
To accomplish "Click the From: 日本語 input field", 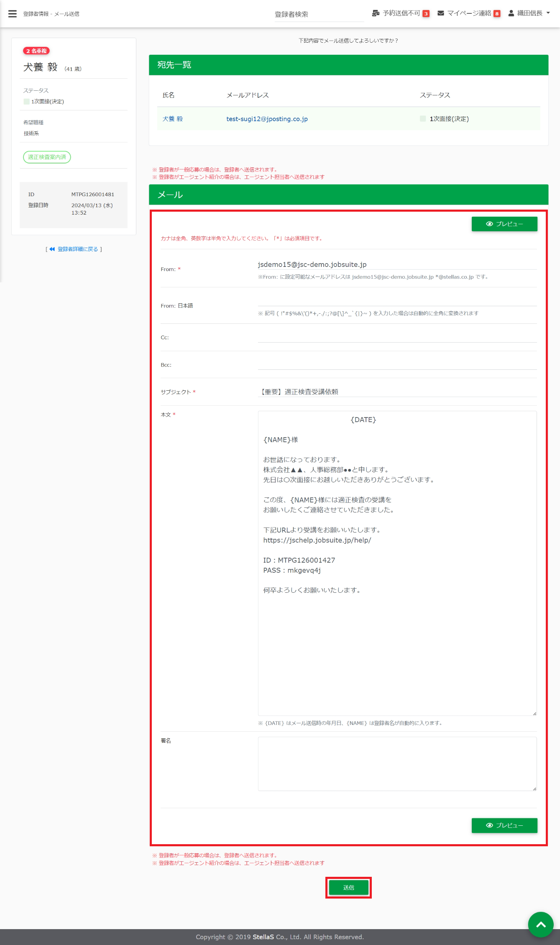I will tap(396, 300).
